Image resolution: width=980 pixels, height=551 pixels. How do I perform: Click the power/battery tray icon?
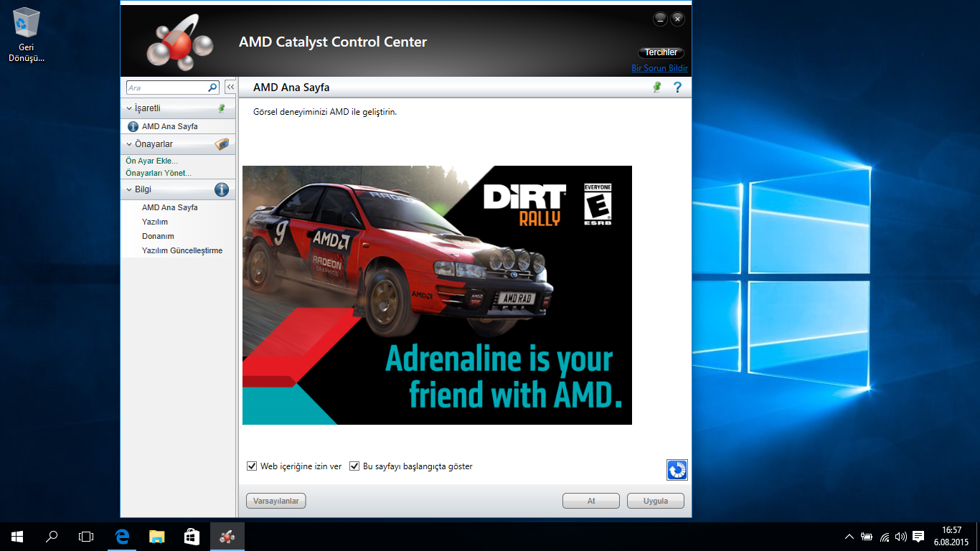point(867,537)
